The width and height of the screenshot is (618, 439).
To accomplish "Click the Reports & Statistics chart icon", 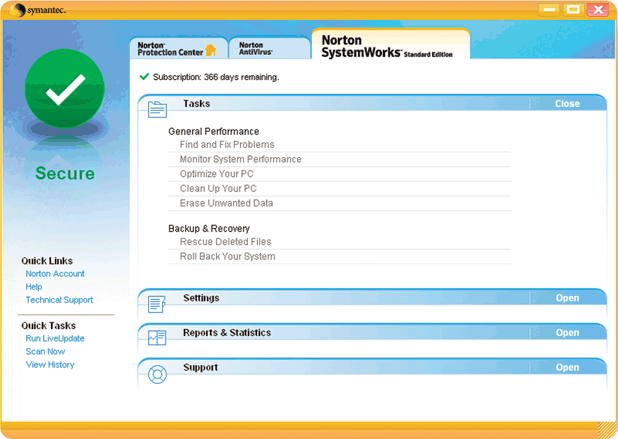I will 157,338.
